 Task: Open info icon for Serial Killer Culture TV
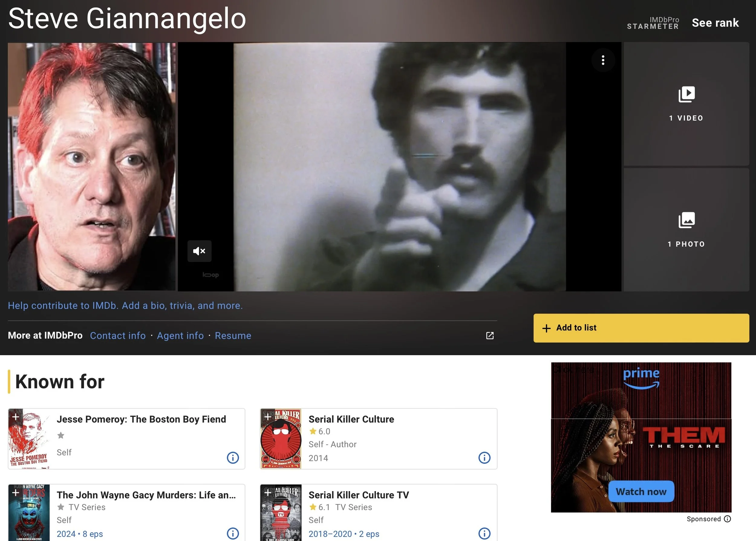pyautogui.click(x=484, y=533)
